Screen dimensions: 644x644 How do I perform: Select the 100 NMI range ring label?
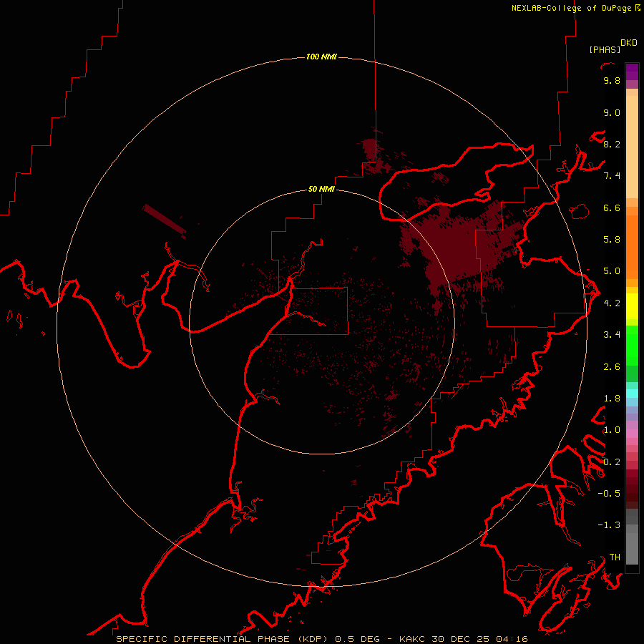point(321,57)
